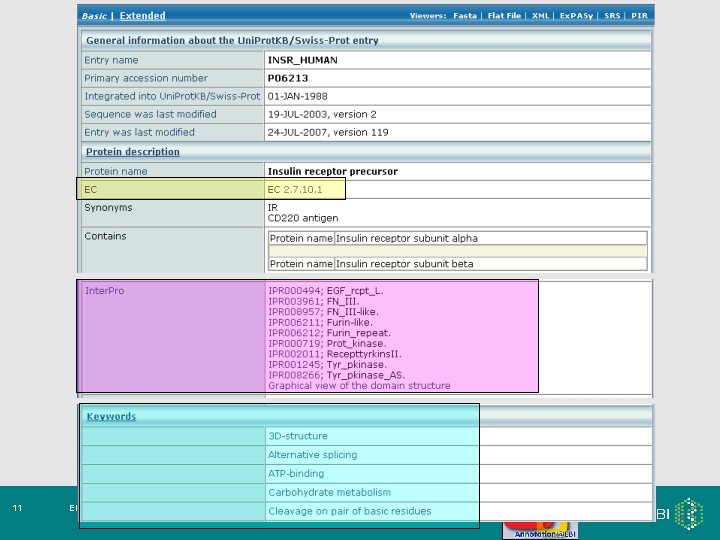Click the Synonyms row label
The image size is (720, 540).
tap(108, 208)
